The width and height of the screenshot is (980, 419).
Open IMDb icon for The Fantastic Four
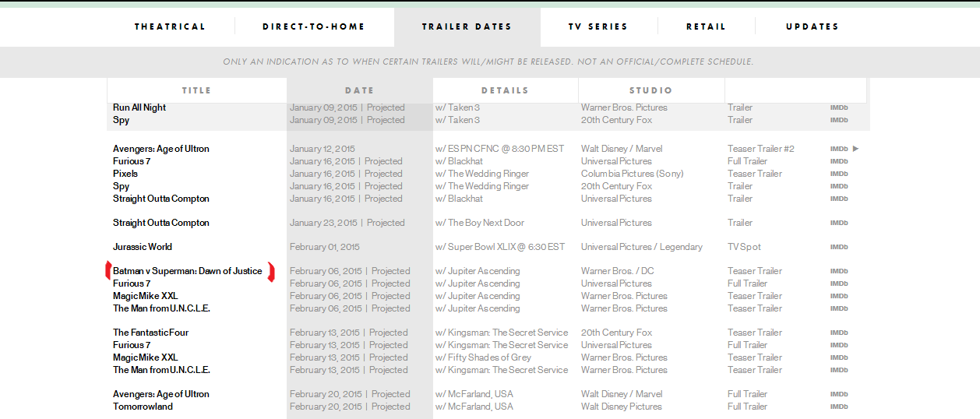(x=838, y=333)
